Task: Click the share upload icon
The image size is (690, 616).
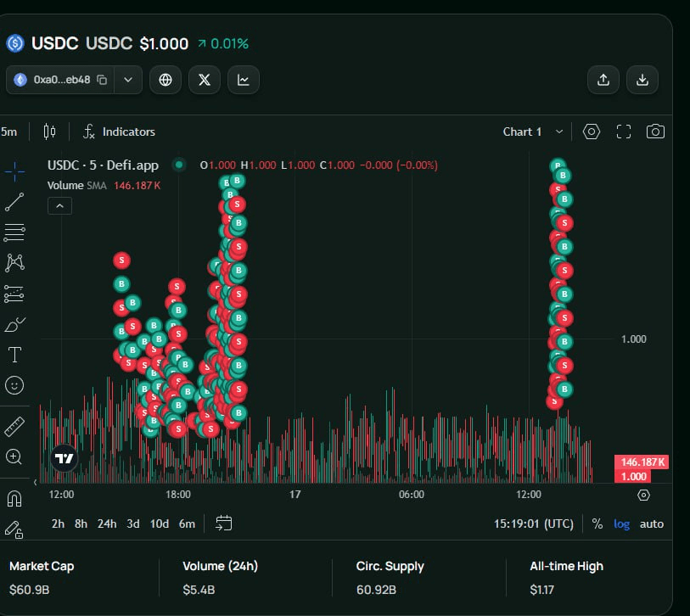Action: [603, 80]
